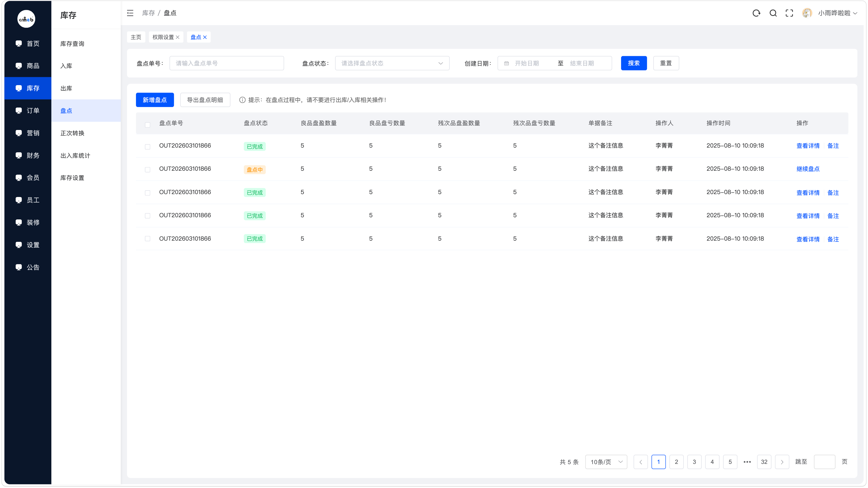Image resolution: width=868 pixels, height=488 pixels.
Task: Check the fourth row checkbox
Action: pyautogui.click(x=148, y=216)
